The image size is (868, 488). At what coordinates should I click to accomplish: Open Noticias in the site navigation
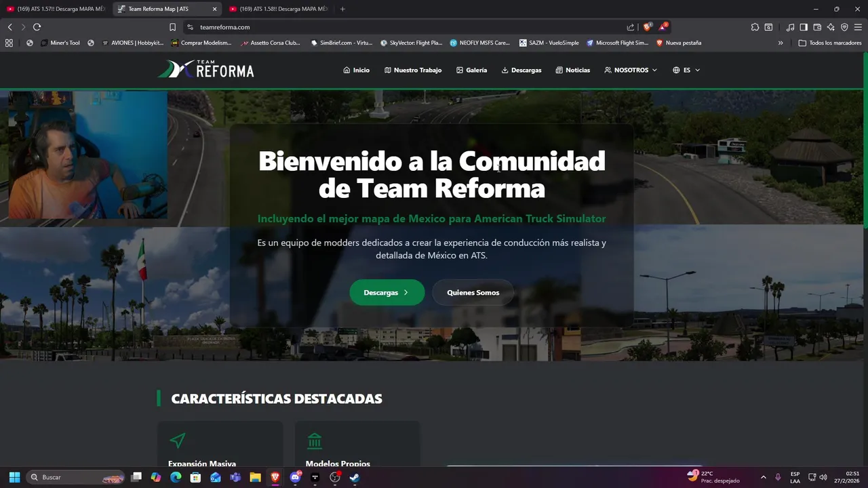[x=573, y=70]
